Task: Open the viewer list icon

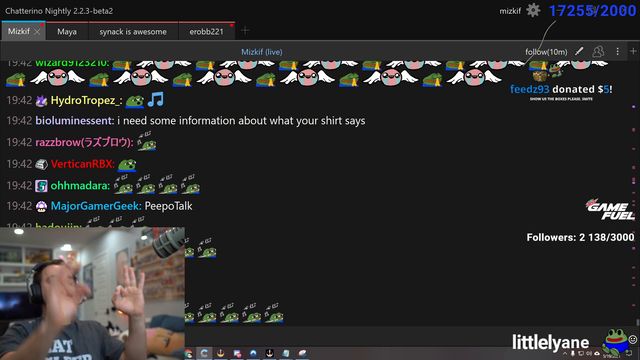Action: [598, 51]
